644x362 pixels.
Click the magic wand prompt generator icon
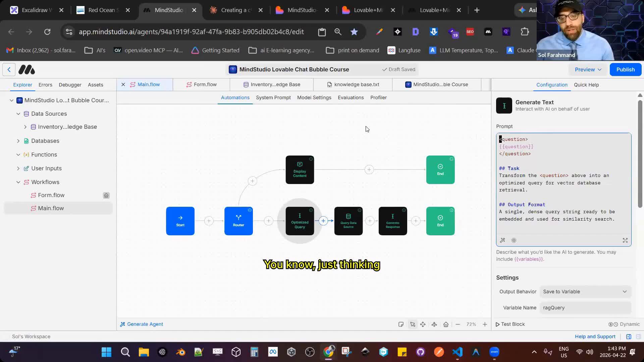(x=502, y=240)
